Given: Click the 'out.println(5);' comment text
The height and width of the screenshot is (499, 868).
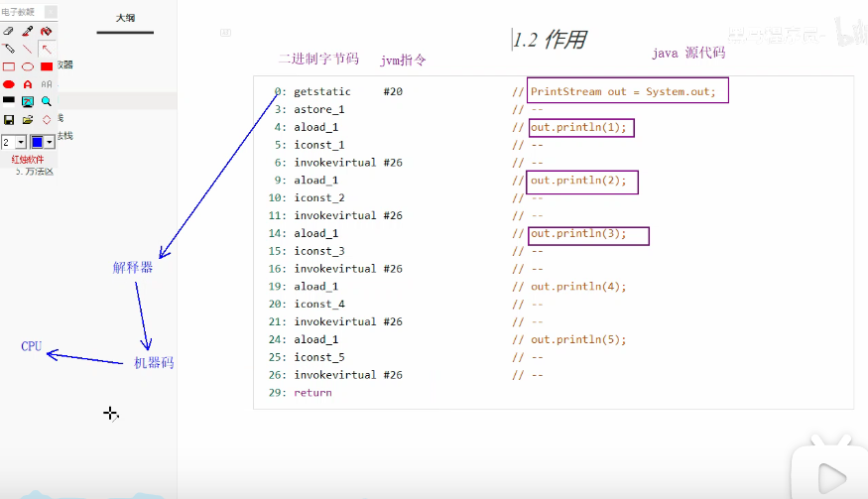Looking at the screenshot, I should click(578, 339).
